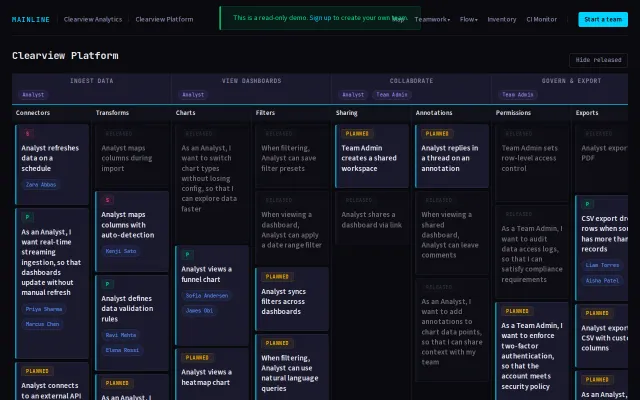Click the Team Admin persona tag under Govern & Export
Viewport: 640px width, 400px height.
pyautogui.click(x=518, y=95)
